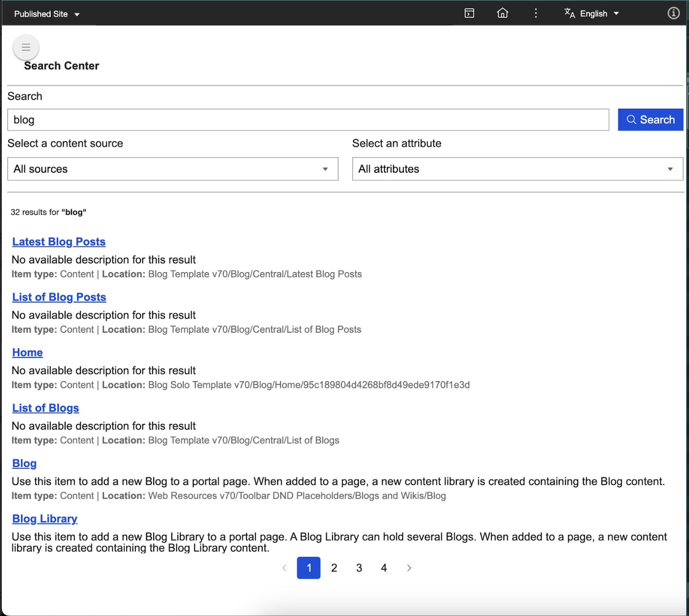The height and width of the screenshot is (616, 689).
Task: Click inside the blog search input field
Action: point(180,119)
